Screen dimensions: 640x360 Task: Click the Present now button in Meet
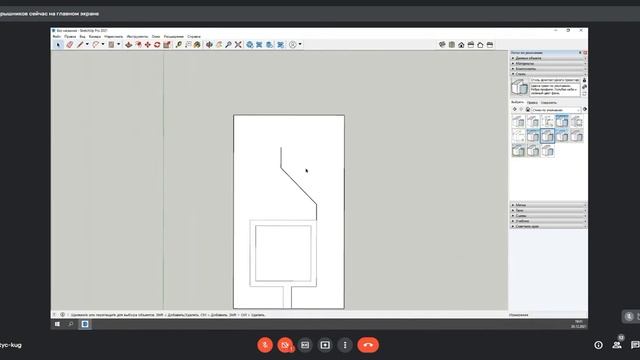click(325, 345)
